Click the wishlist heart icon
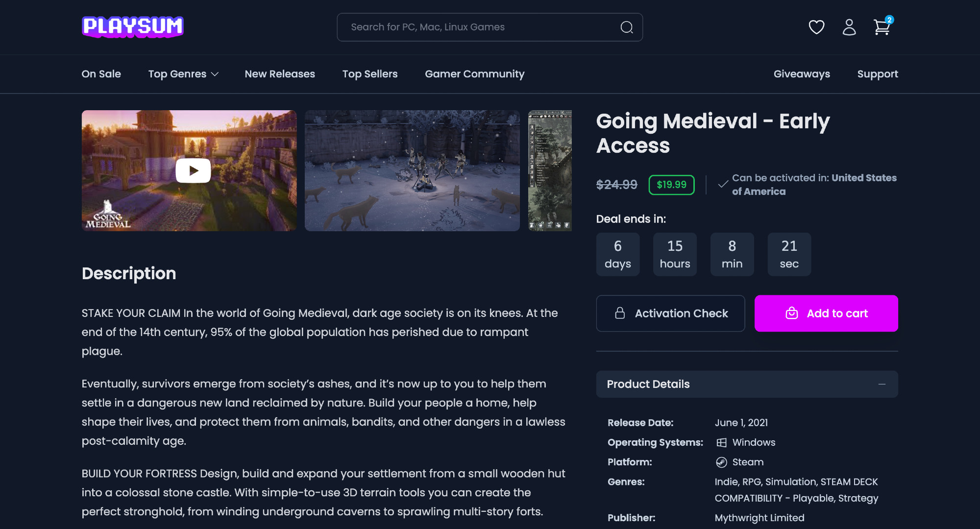The image size is (980, 529). [816, 27]
